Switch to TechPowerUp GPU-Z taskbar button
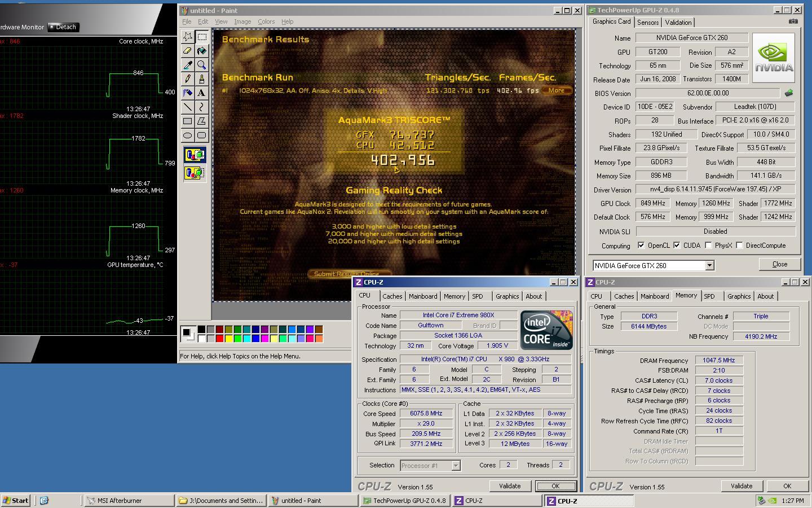 405,500
